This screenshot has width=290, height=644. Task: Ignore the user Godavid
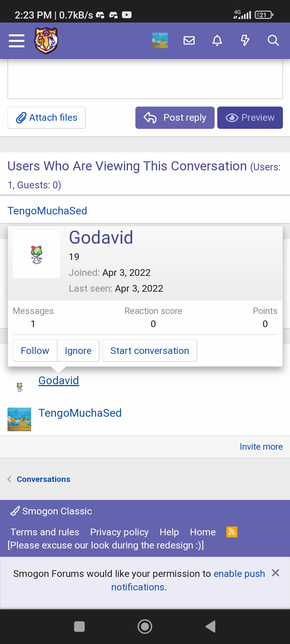78,351
